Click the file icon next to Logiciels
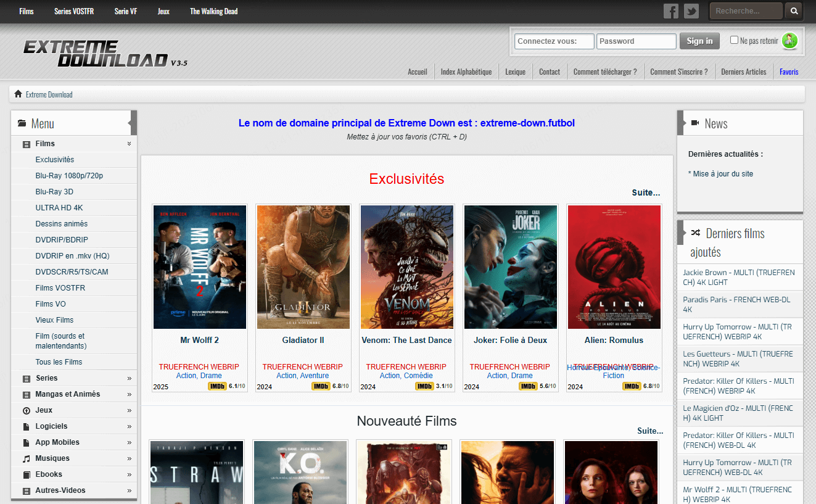Image resolution: width=816 pixels, height=504 pixels. pos(27,426)
